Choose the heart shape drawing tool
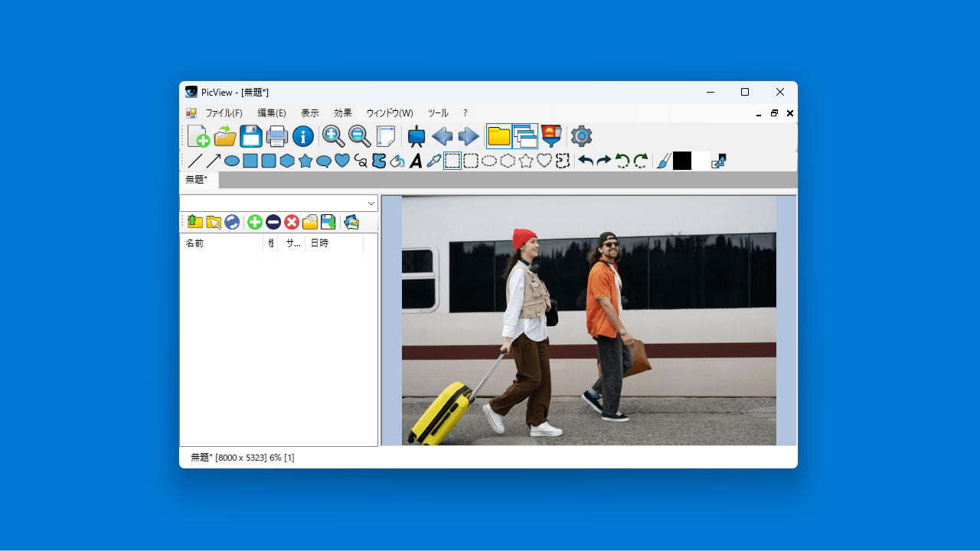The width and height of the screenshot is (980, 551). pos(342,161)
